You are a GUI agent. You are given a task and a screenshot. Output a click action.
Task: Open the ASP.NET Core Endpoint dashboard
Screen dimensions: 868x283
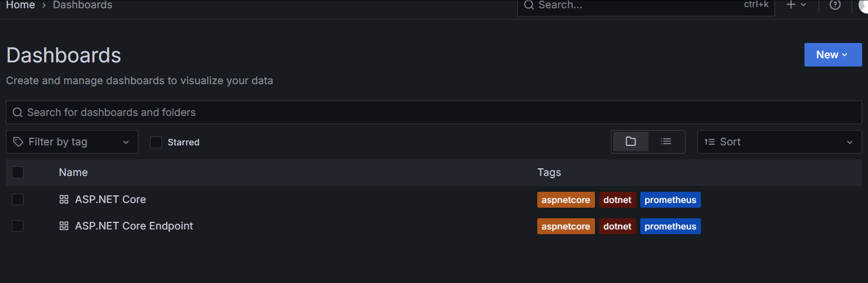[x=134, y=226]
